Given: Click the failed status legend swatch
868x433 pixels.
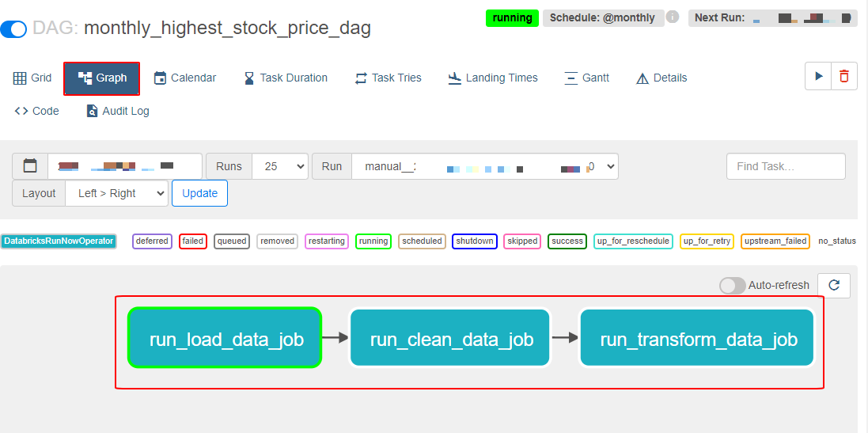Looking at the screenshot, I should click(193, 241).
